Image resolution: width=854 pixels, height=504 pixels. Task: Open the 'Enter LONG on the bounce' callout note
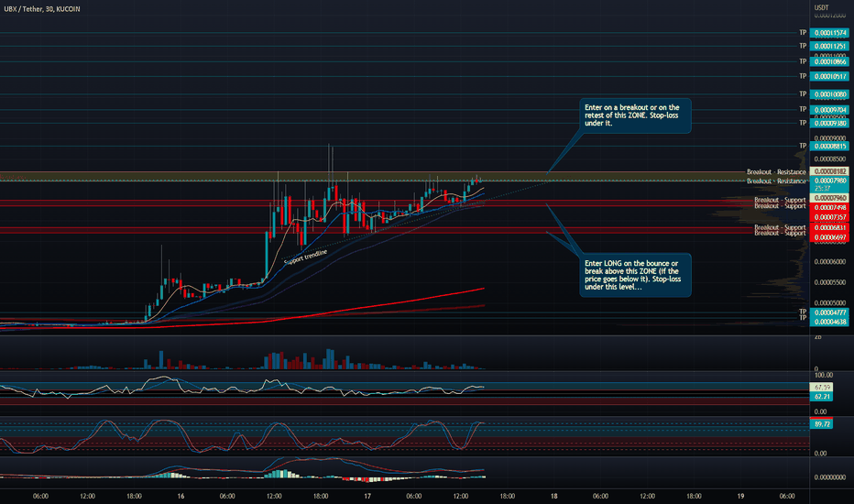tap(635, 275)
